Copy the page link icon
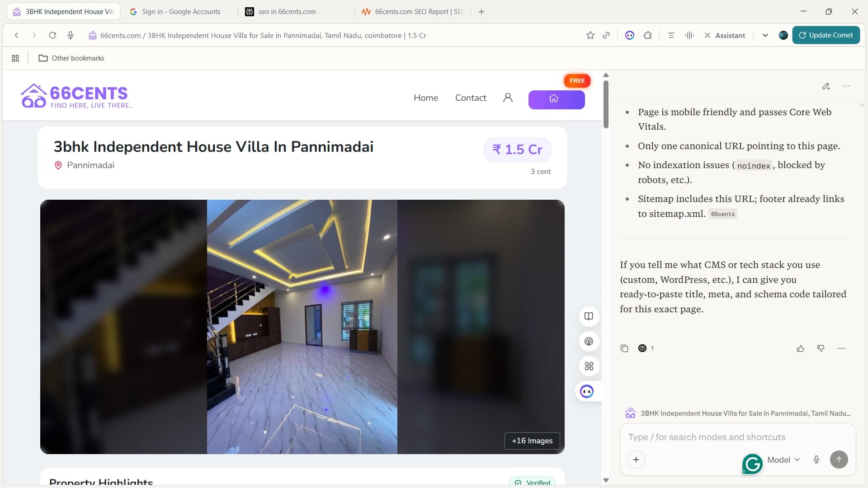This screenshot has height=488, width=868. click(x=606, y=35)
